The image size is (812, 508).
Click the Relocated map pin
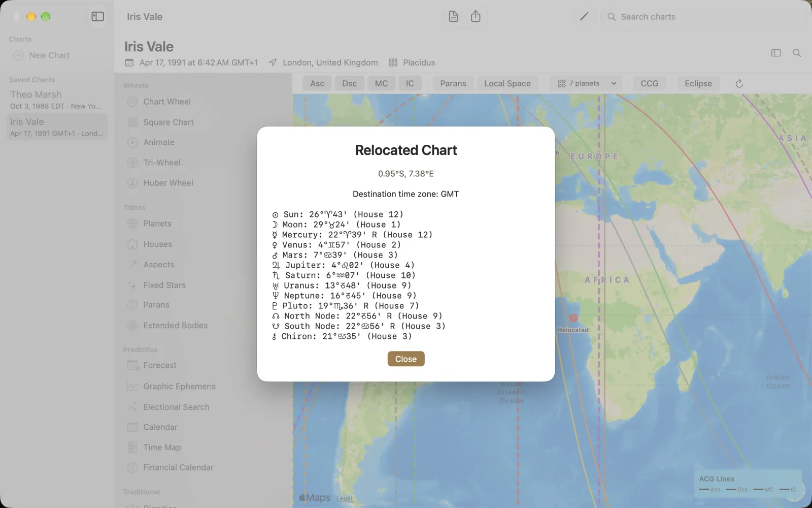(x=573, y=318)
